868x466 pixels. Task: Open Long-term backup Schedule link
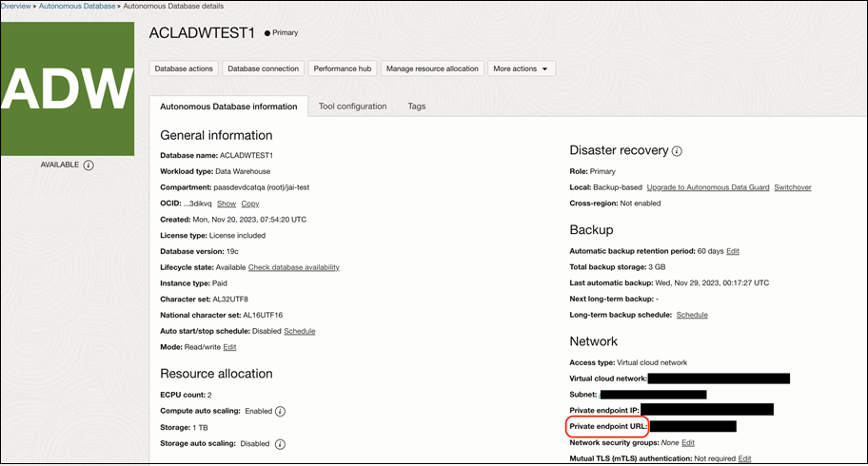692,315
